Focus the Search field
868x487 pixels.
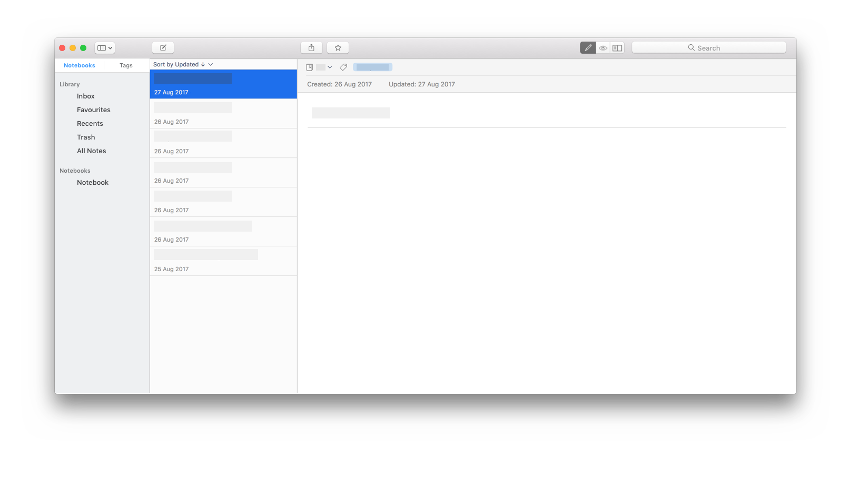tap(709, 48)
